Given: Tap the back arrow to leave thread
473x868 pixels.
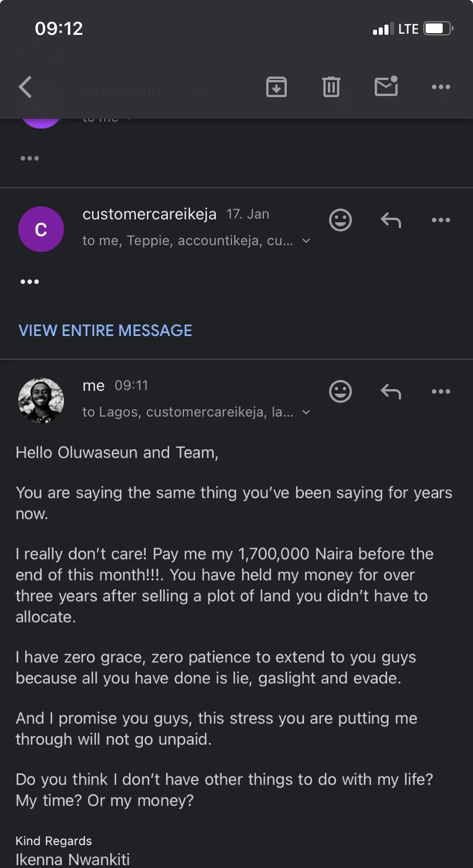Looking at the screenshot, I should tap(25, 87).
